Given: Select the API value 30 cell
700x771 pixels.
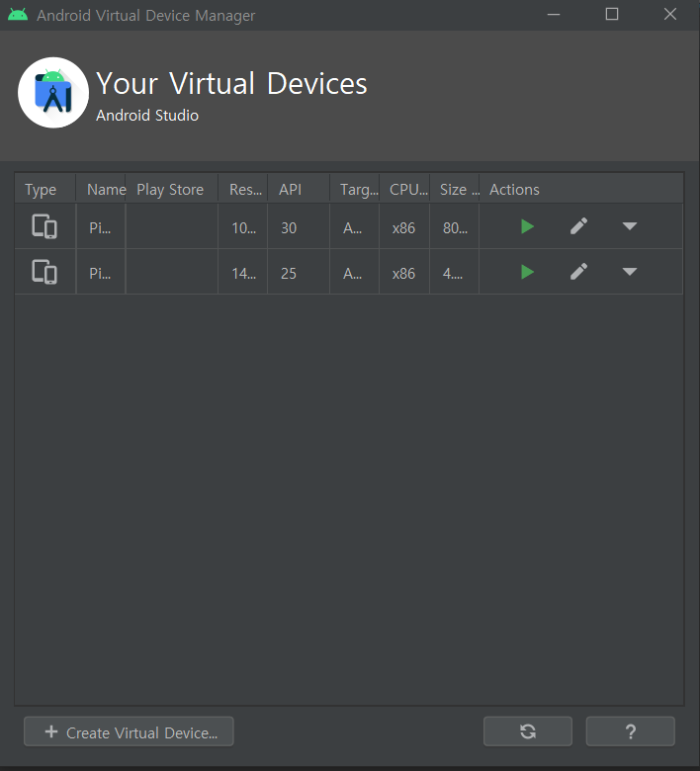Looking at the screenshot, I should pos(299,227).
